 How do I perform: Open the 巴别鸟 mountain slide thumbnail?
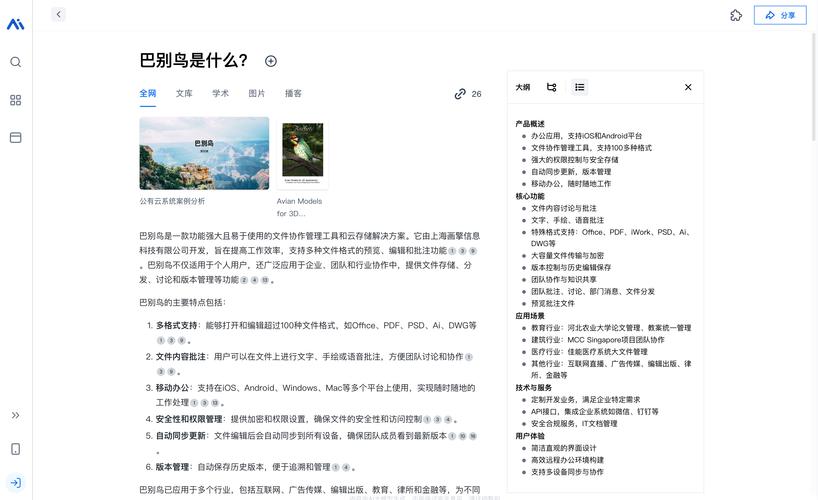(x=204, y=153)
